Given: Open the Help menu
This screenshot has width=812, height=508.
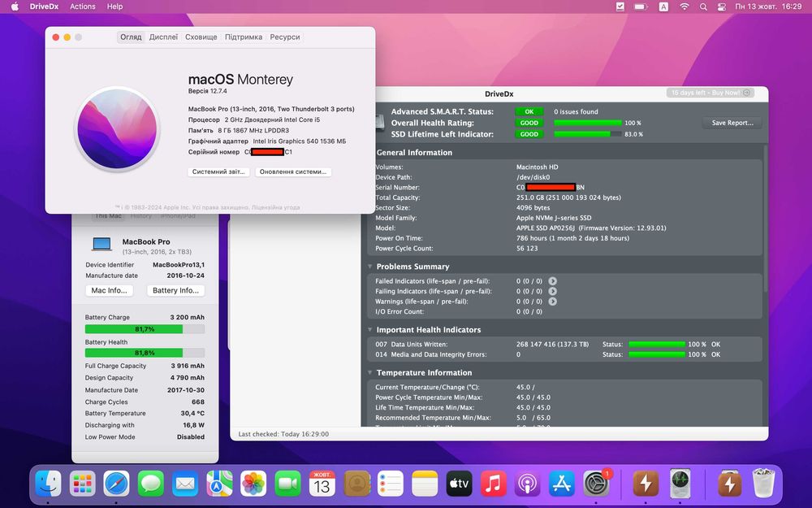Looking at the screenshot, I should (x=115, y=7).
